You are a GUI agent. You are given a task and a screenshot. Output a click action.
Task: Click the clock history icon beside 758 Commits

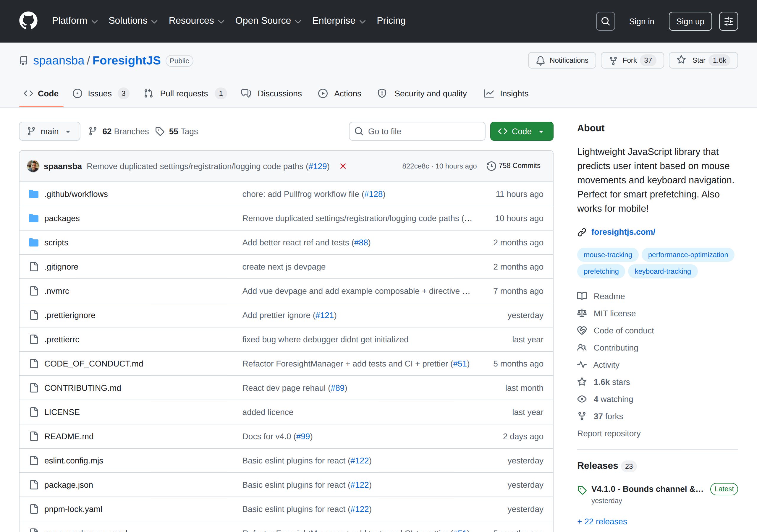pyautogui.click(x=491, y=166)
